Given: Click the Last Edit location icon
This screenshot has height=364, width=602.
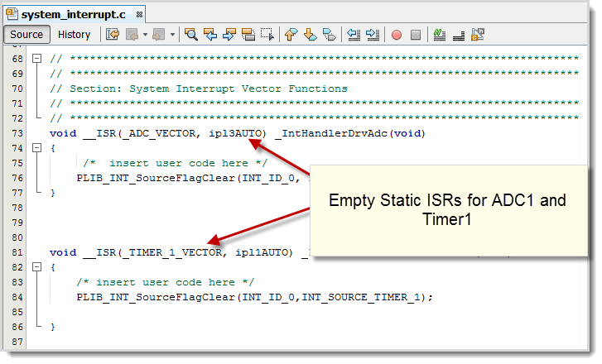Looking at the screenshot, I should 113,35.
